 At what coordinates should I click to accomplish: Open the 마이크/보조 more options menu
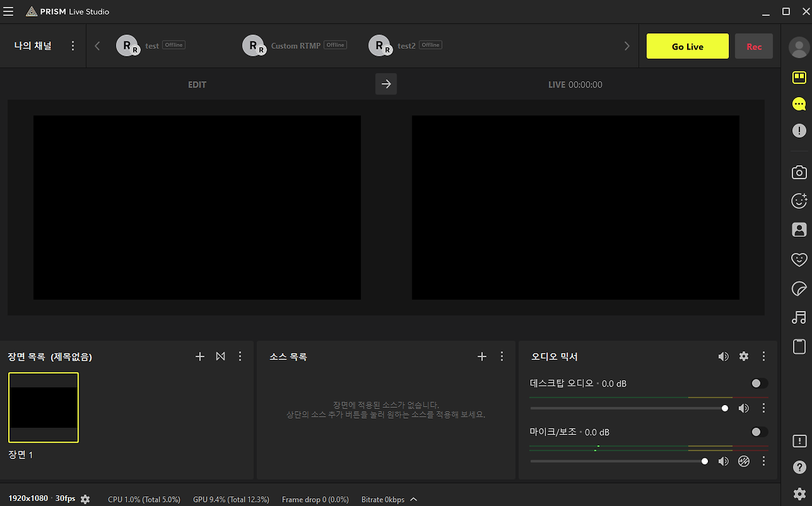(x=764, y=462)
